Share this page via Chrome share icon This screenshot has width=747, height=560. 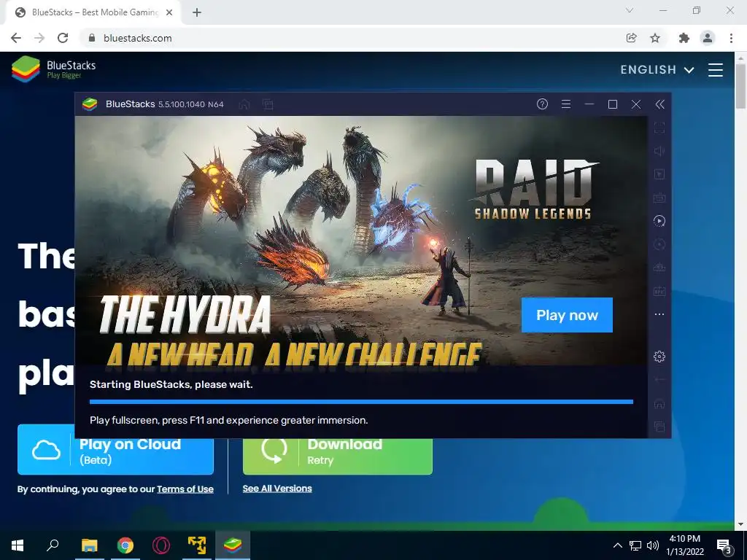point(631,38)
